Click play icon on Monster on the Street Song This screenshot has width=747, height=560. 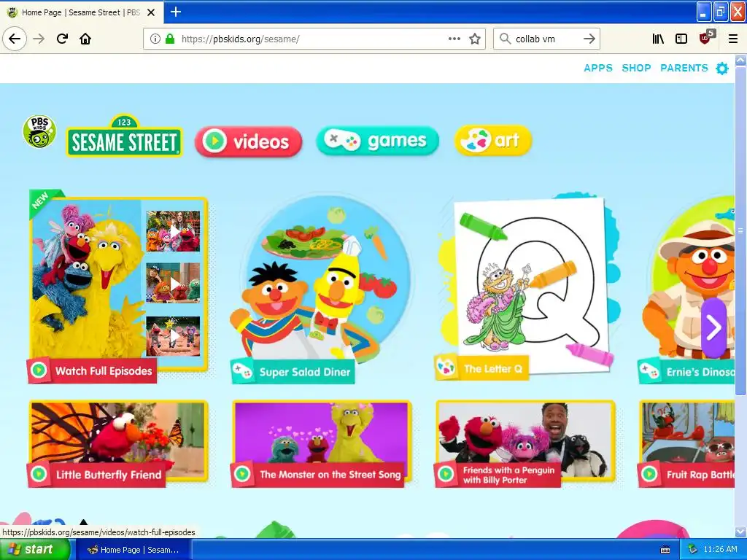tap(242, 474)
